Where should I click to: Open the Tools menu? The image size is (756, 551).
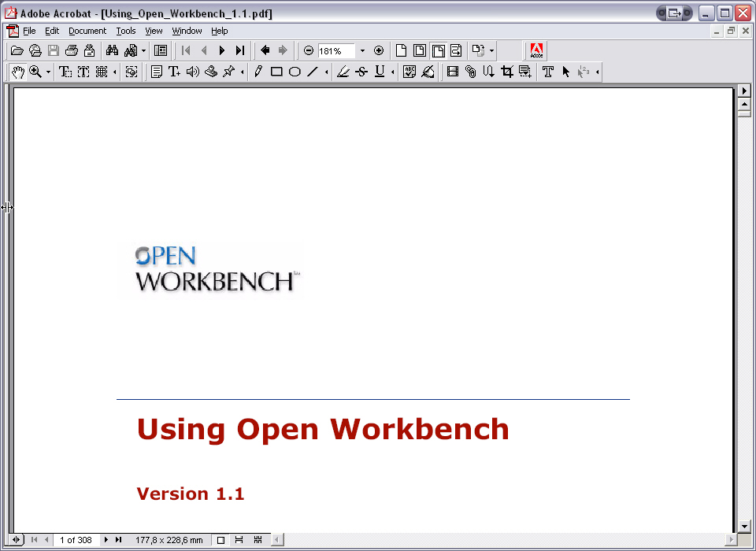[126, 31]
